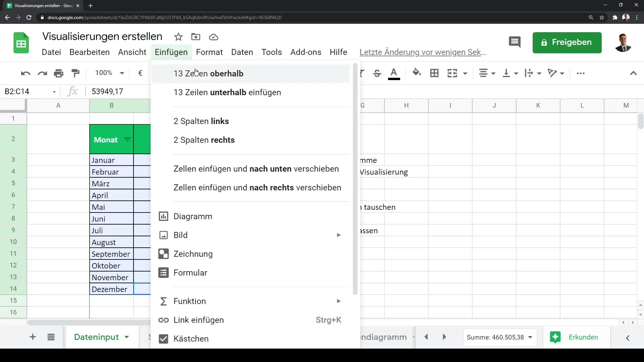
Task: Toggle filter on Monat header
Action: point(127,140)
